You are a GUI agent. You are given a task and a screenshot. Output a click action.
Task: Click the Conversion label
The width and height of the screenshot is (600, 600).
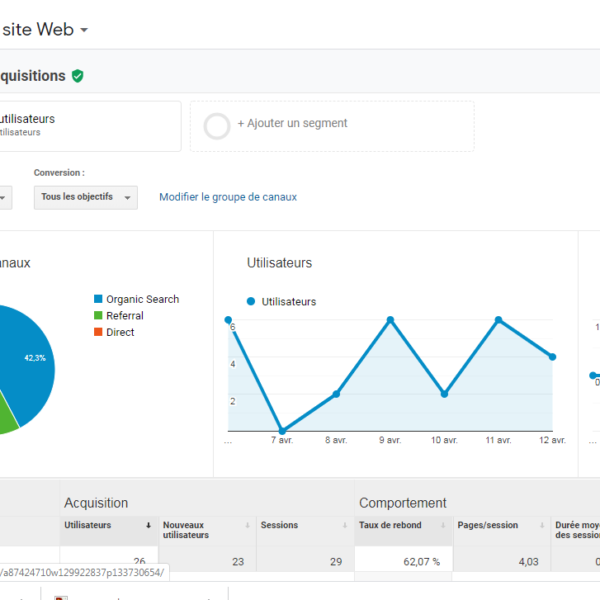point(59,173)
